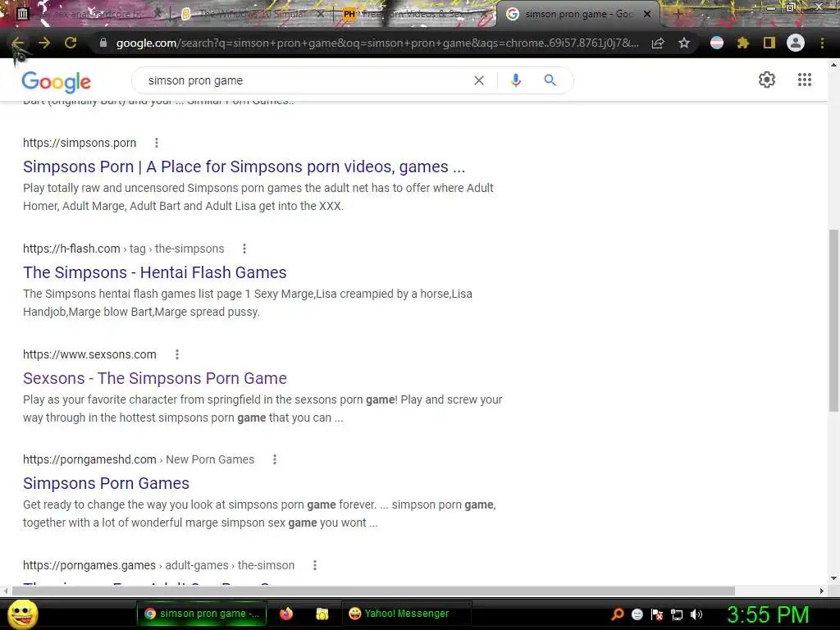This screenshot has height=630, width=840.
Task: Open the striped flag extension icon
Action: [x=717, y=43]
